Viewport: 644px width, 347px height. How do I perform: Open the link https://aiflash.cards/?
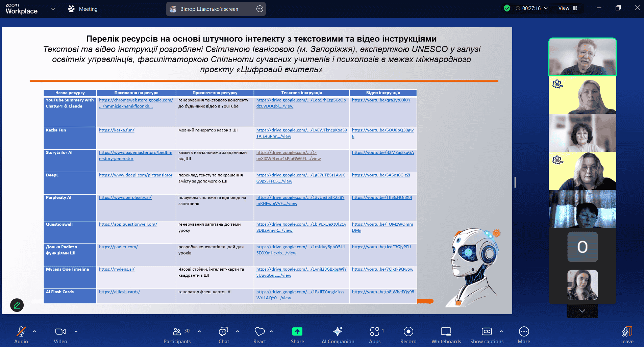pos(119,292)
